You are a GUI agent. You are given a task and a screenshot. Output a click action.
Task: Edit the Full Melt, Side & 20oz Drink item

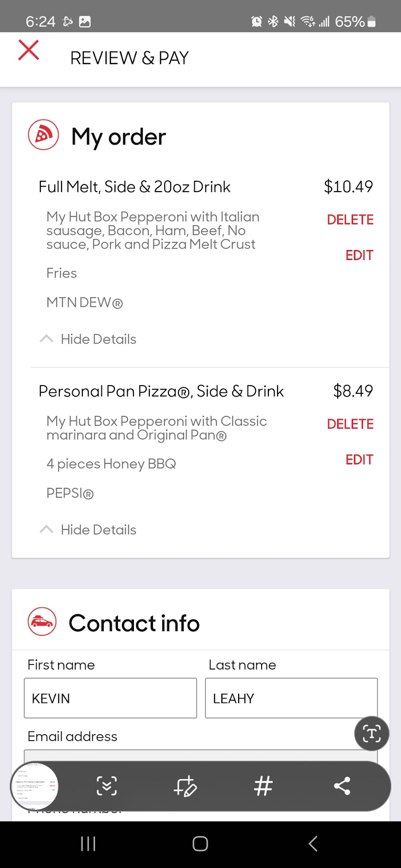click(x=359, y=255)
